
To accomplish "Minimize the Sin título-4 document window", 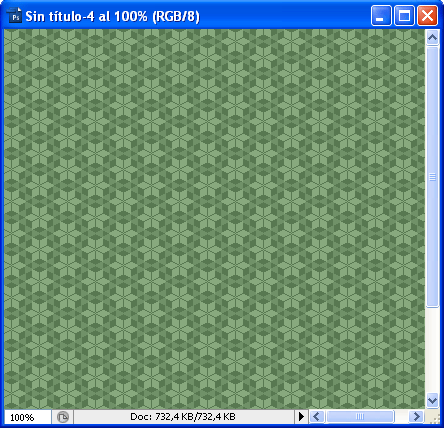I will click(381, 15).
